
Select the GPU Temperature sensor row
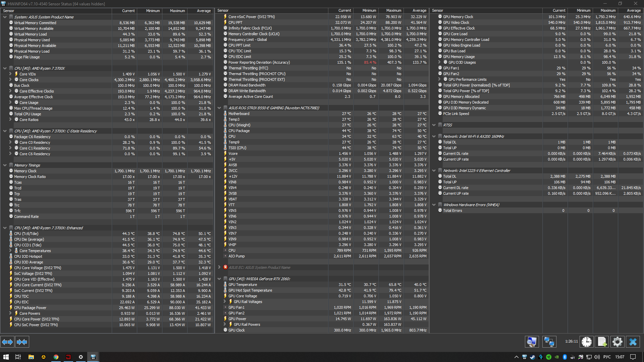(x=243, y=285)
